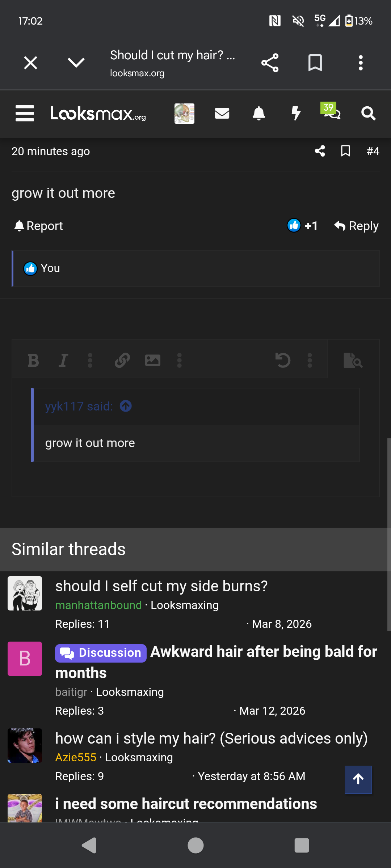Image resolution: width=391 pixels, height=868 pixels.
Task: Expand more insert options after image icon
Action: click(x=179, y=361)
